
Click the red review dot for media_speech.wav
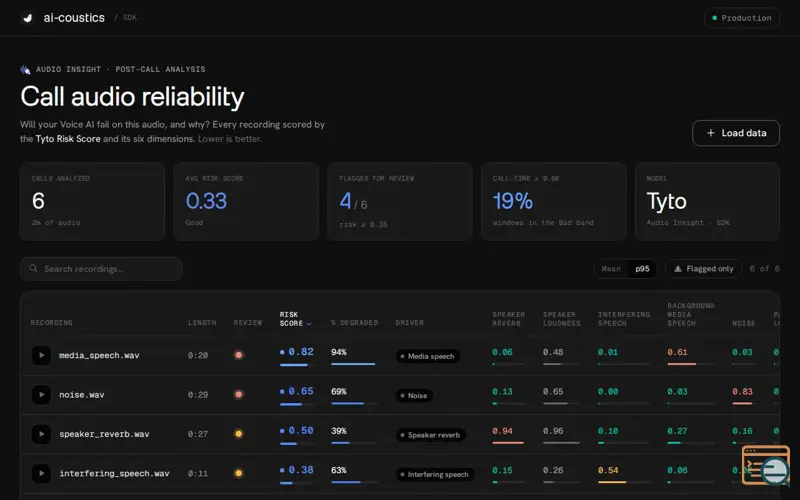tap(238, 355)
